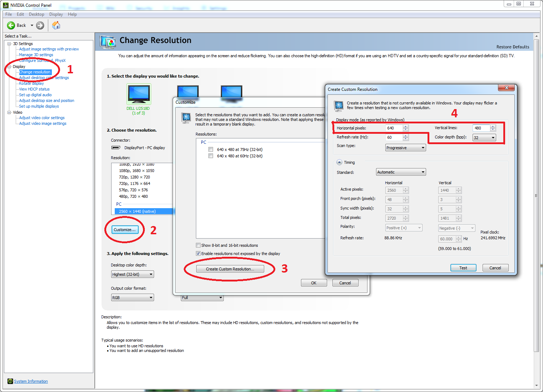
Task: Select Adjust desktop size and position
Action: coord(47,101)
